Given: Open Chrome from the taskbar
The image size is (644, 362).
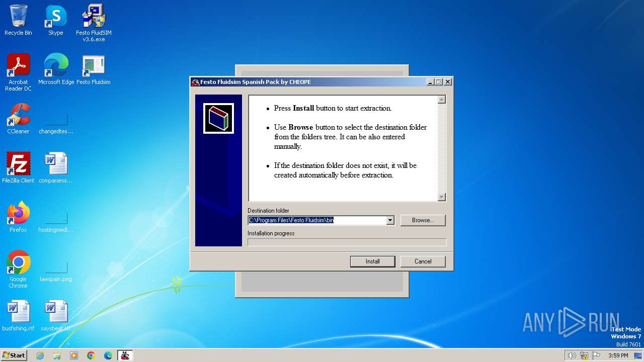Looking at the screenshot, I should (91, 355).
